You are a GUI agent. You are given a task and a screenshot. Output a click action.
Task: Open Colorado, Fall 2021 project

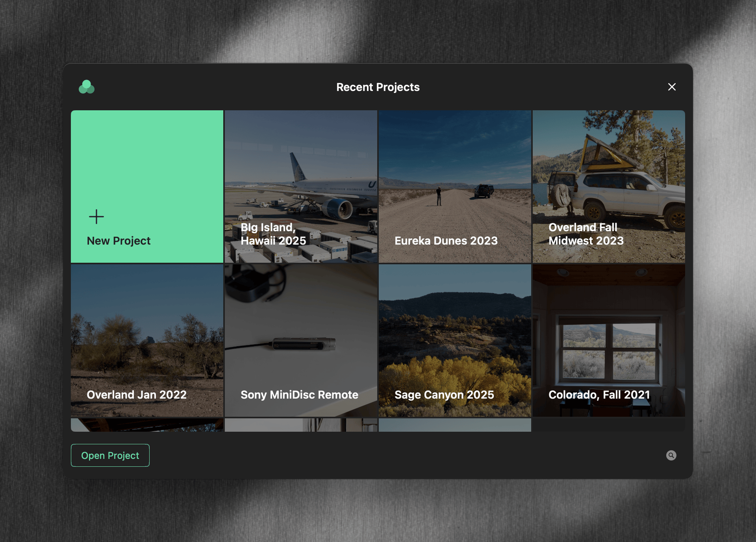[609, 340]
